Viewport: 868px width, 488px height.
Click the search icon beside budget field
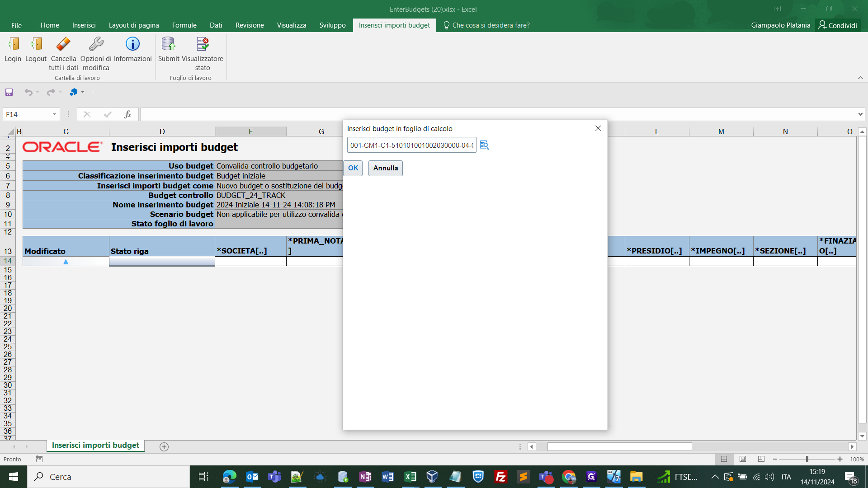pos(484,145)
